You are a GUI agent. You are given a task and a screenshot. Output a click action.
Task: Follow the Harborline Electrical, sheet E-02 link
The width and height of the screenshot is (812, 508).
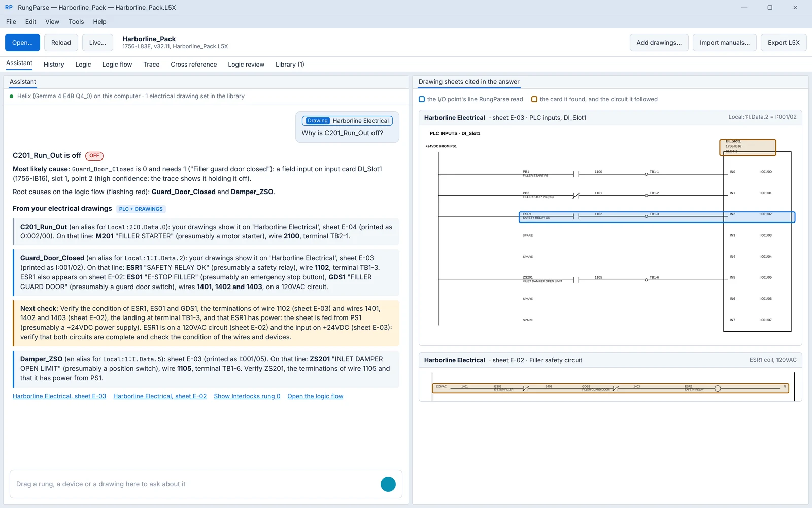[x=160, y=396]
